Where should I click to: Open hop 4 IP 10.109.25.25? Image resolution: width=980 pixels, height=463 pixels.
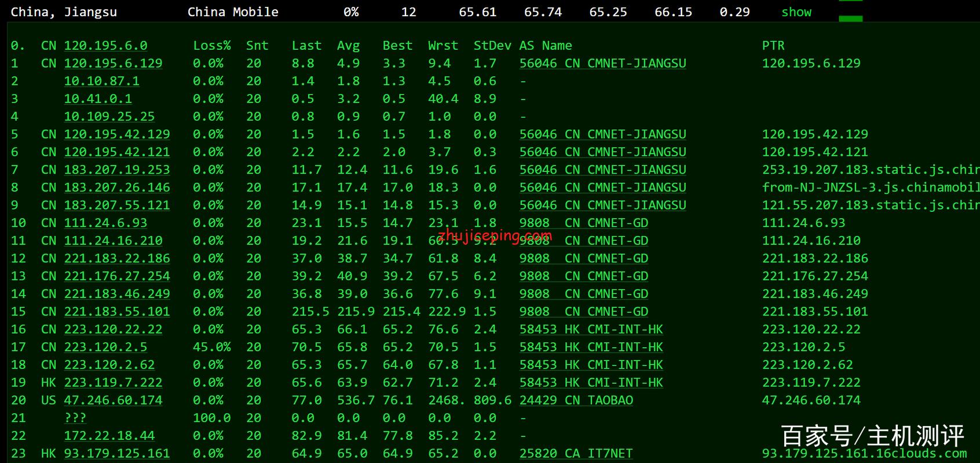tap(109, 116)
